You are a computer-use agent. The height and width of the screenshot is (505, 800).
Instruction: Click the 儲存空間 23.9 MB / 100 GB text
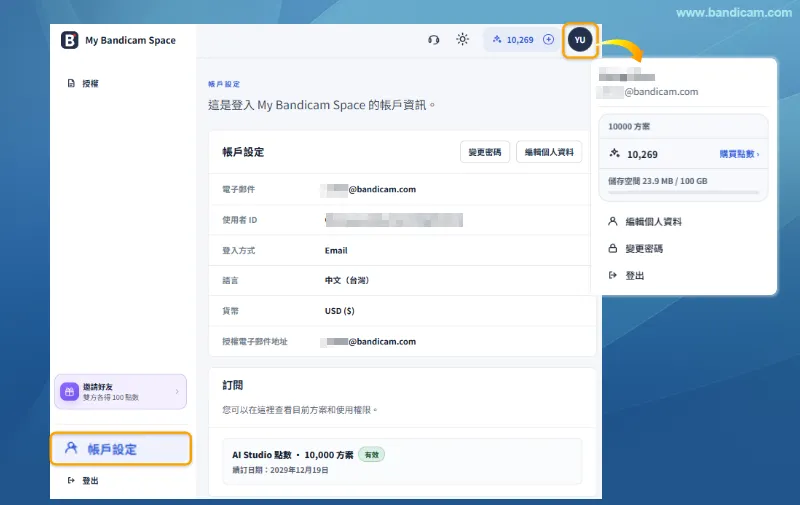tap(658, 181)
